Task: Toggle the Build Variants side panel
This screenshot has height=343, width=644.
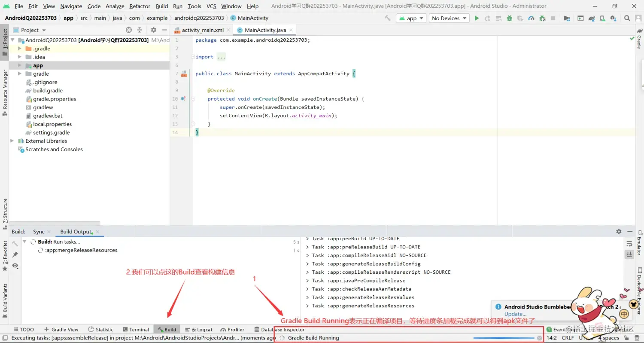Action: [x=5, y=301]
